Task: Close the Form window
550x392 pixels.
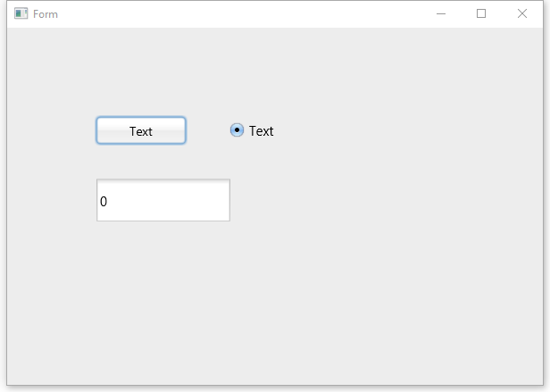Action: tap(522, 13)
